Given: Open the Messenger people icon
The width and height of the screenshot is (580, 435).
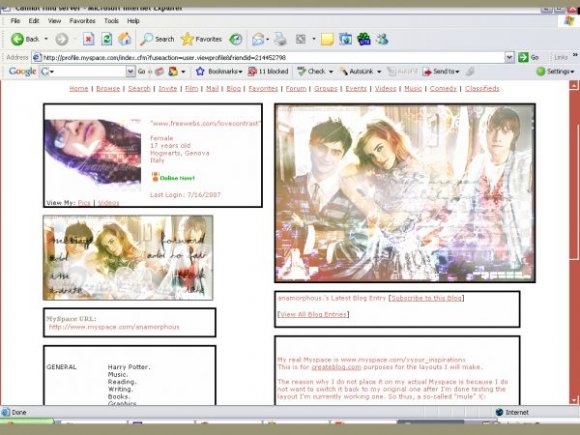Looking at the screenshot, I should (382, 39).
